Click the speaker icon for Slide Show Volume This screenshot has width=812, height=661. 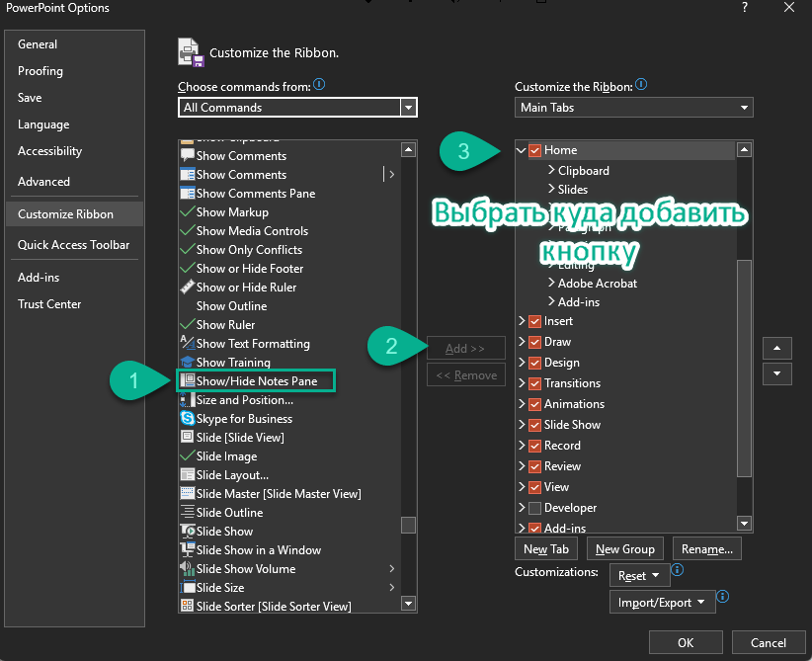[187, 568]
